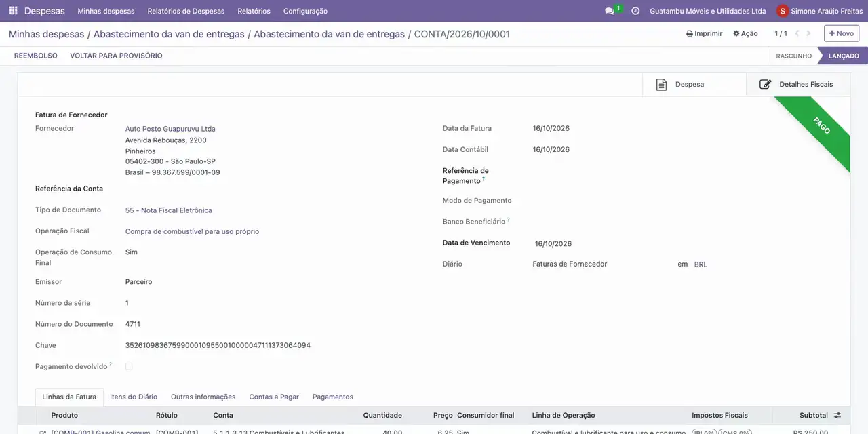This screenshot has height=434, width=868.
Task: Click Data da Fatura 16/10/2026
Action: tap(551, 128)
